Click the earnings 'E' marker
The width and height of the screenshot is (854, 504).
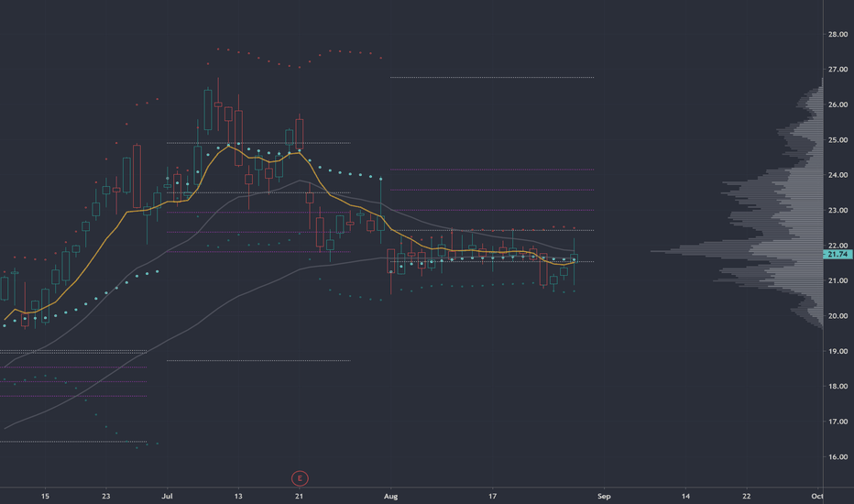point(300,478)
